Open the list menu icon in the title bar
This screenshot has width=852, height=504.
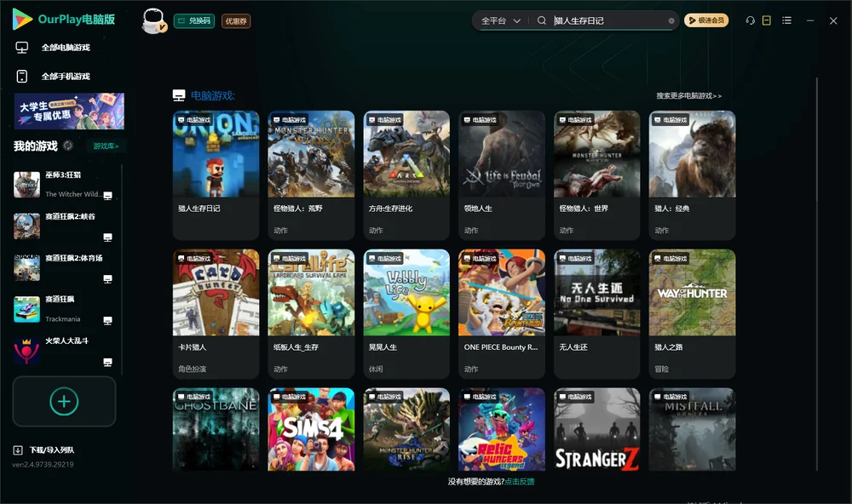[786, 20]
